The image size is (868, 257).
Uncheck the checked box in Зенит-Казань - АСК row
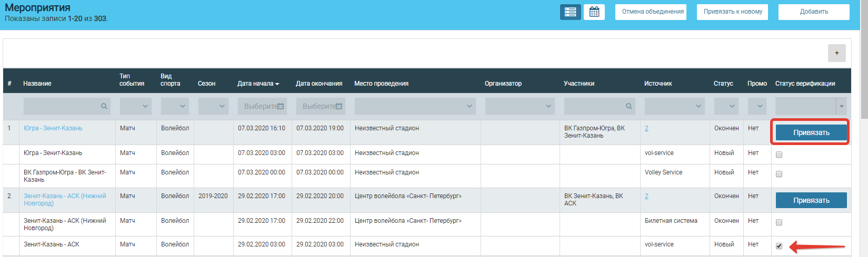click(x=779, y=246)
